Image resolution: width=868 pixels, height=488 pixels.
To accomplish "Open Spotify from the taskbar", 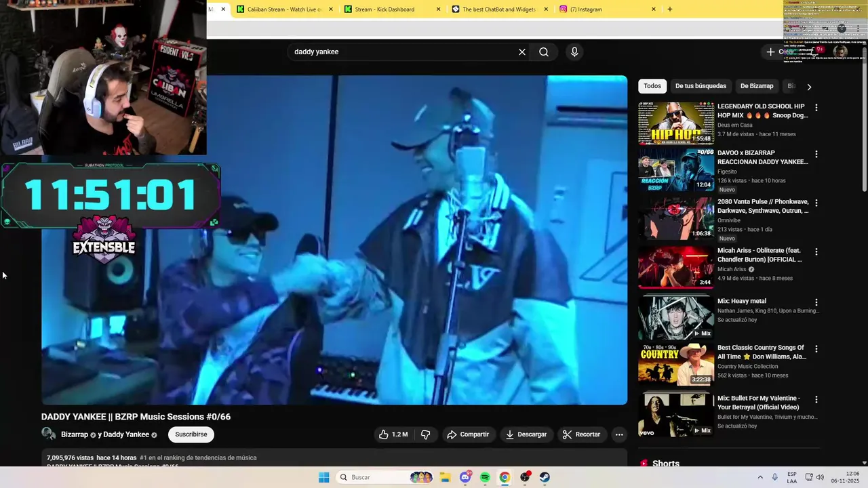I will [485, 477].
